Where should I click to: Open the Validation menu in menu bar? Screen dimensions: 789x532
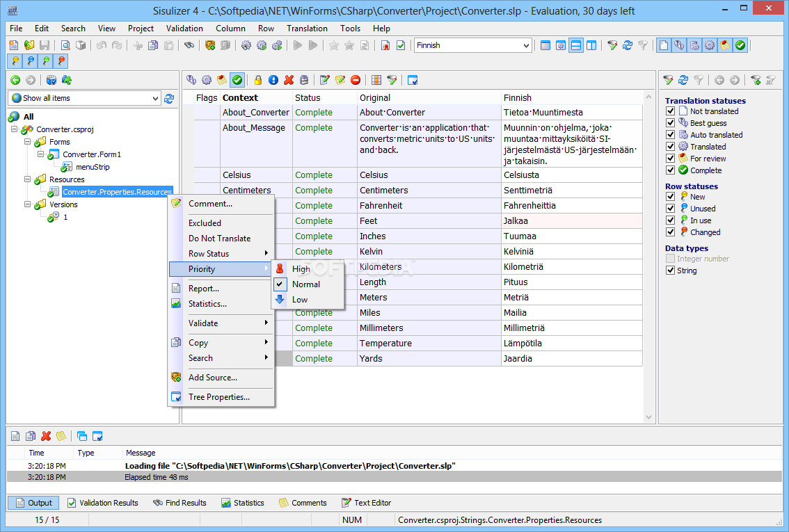point(184,29)
